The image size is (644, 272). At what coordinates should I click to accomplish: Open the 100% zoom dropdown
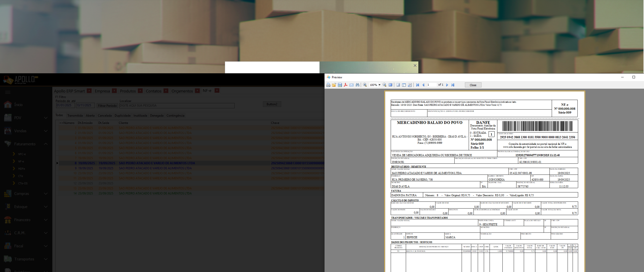click(379, 85)
